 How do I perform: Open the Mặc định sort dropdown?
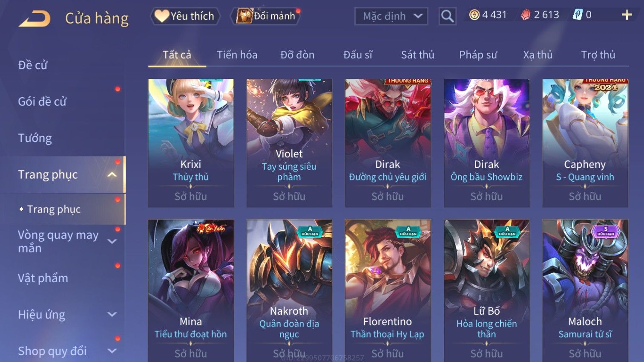[391, 16]
